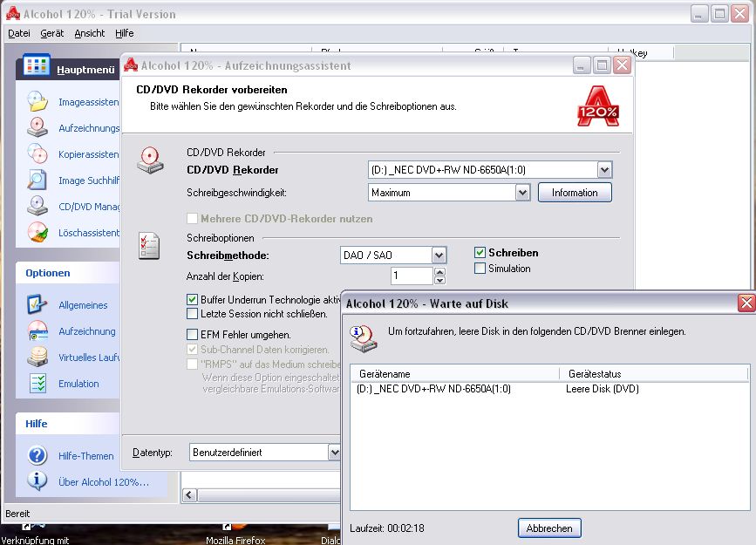Screen dimensions: 756x545
Task: Click Virtuelles Laufwerk options icon
Action: coord(37,357)
